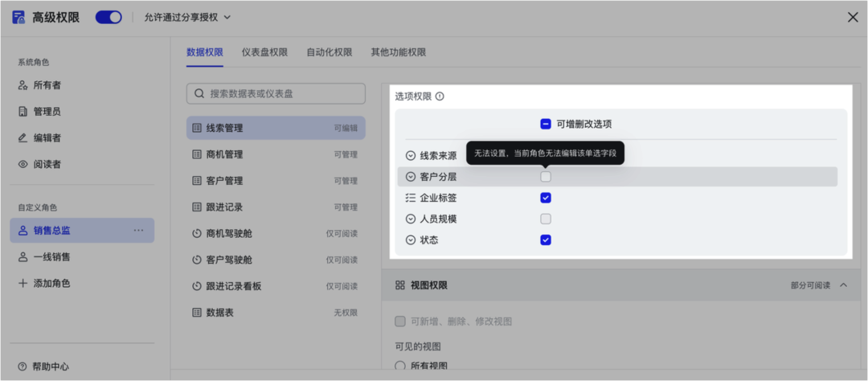Click the 视图权限 grid icon
The height and width of the screenshot is (381, 868).
pos(399,285)
